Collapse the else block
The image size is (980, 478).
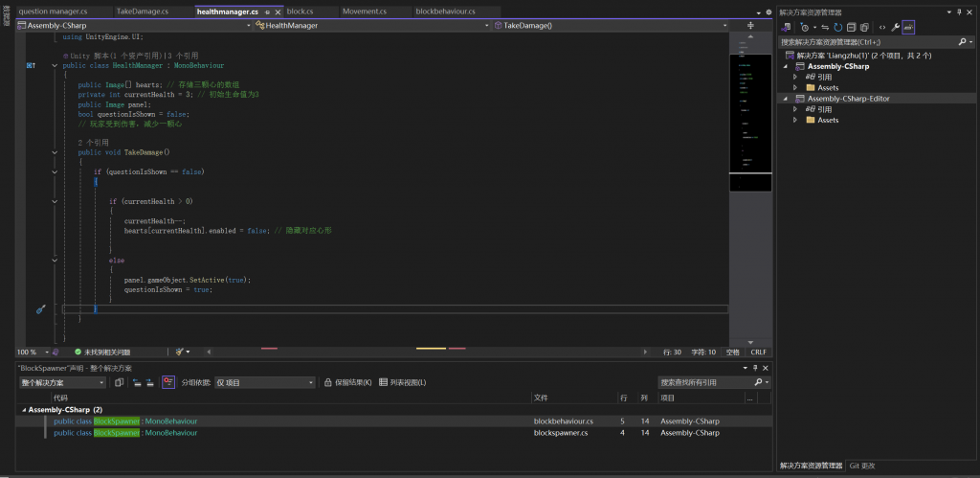55,260
